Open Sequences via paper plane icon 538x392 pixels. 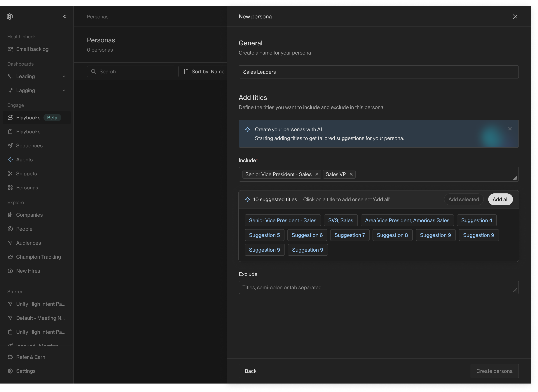(x=10, y=146)
